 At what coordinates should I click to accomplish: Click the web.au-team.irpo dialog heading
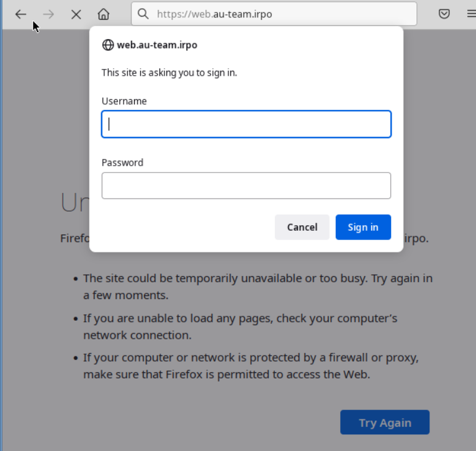coord(157,45)
